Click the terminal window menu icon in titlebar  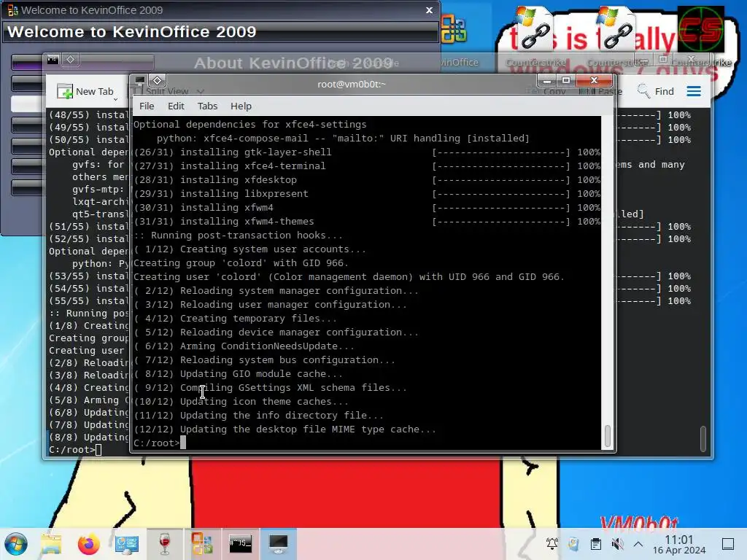pyautogui.click(x=140, y=80)
